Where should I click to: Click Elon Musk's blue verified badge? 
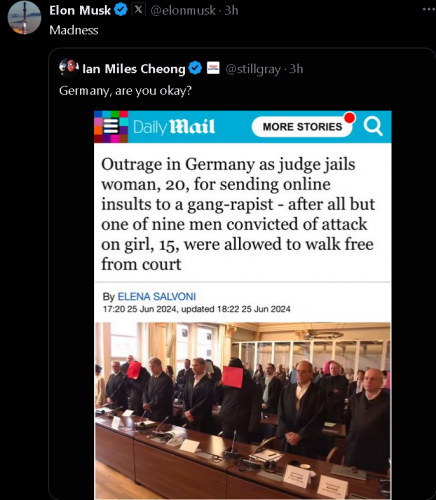tap(121, 10)
